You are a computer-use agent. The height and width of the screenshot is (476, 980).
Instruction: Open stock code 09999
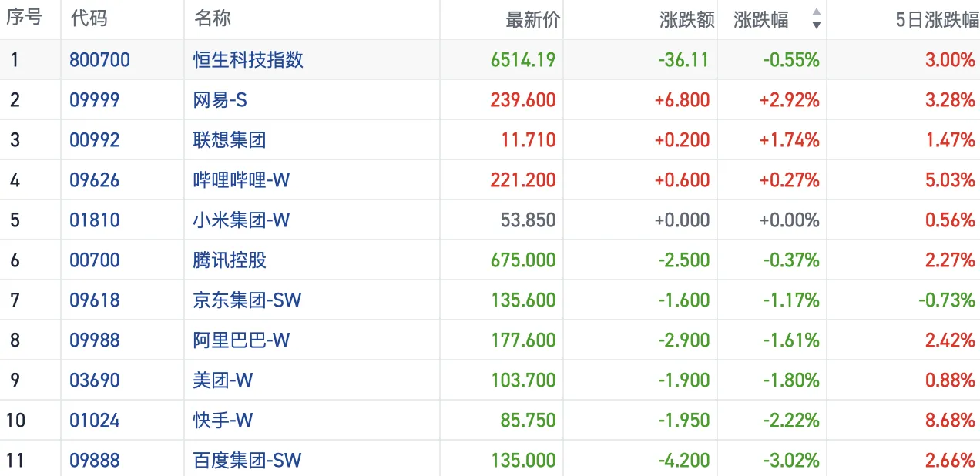(95, 100)
